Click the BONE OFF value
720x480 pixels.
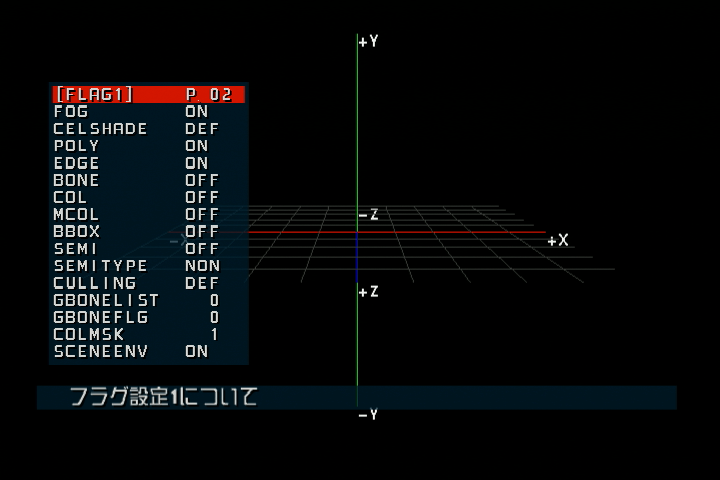coord(202,180)
